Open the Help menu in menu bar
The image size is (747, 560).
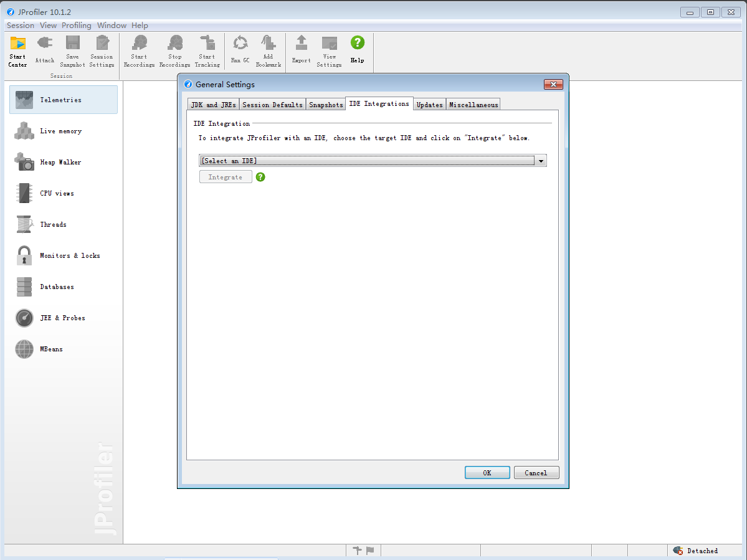point(140,26)
